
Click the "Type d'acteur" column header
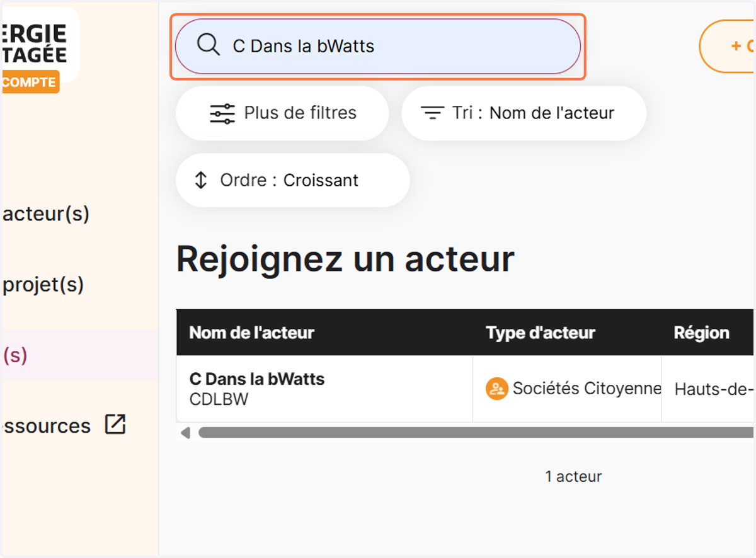click(x=541, y=333)
